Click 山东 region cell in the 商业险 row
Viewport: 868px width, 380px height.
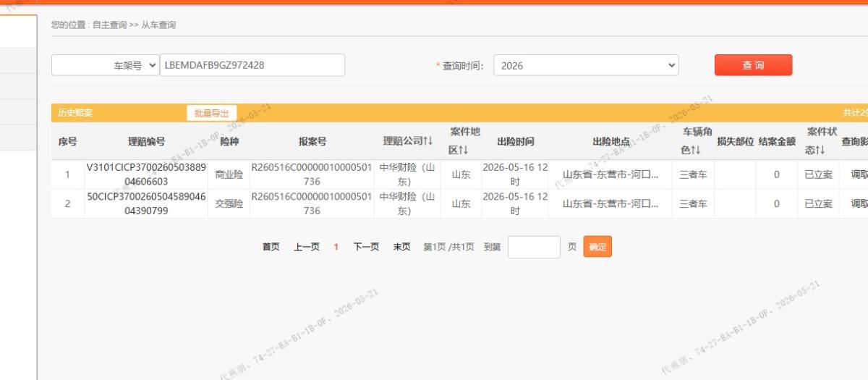461,174
